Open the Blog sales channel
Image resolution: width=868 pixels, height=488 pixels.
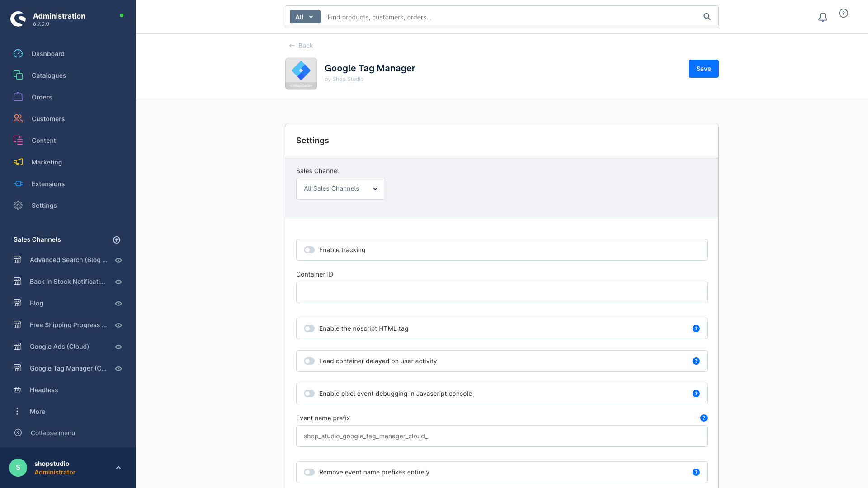coord(37,303)
